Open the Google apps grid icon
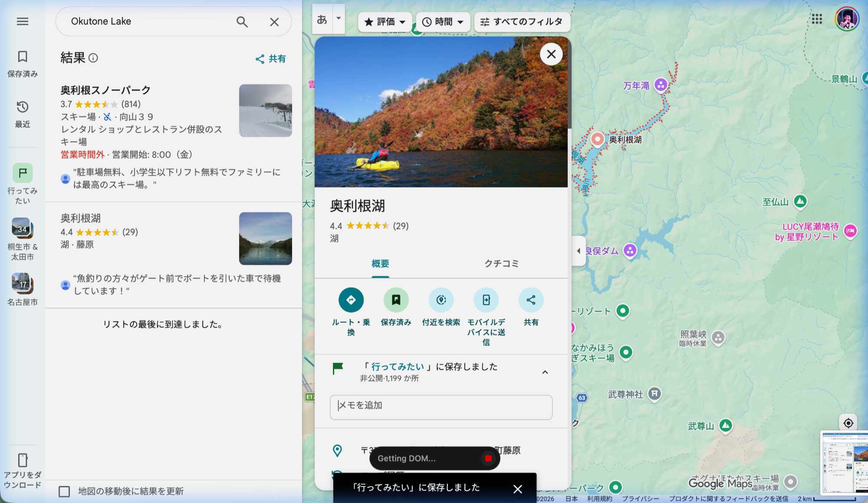 [x=817, y=19]
